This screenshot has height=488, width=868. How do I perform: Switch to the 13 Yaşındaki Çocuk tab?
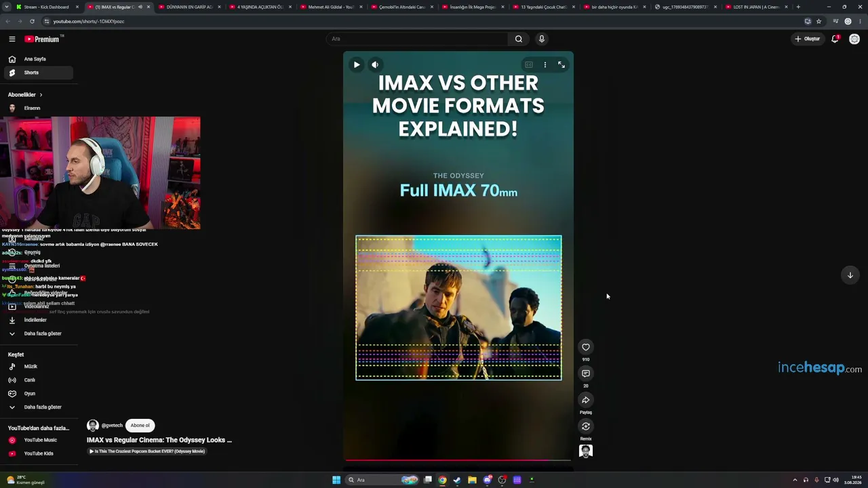pyautogui.click(x=545, y=7)
